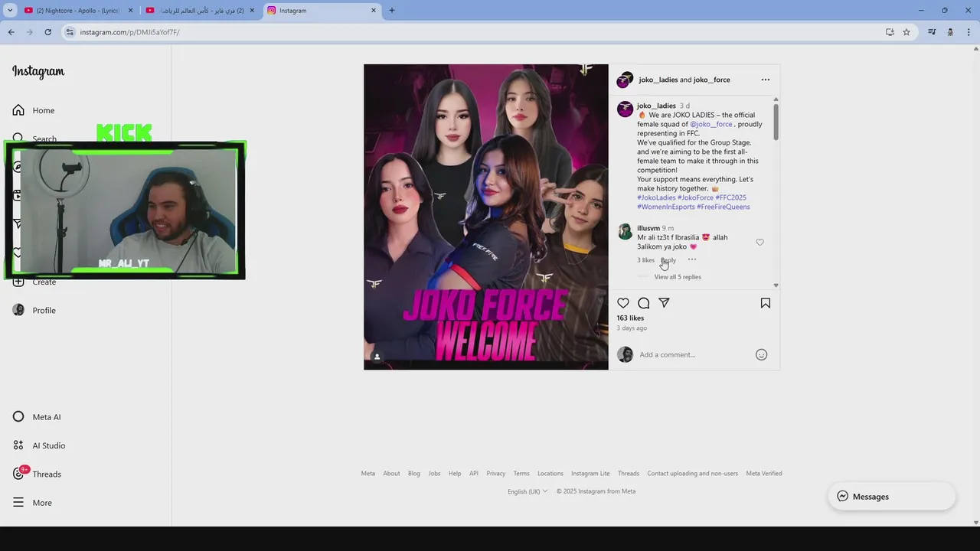Open the Profile sidebar item
Screen dimensions: 980x551
tap(34, 310)
